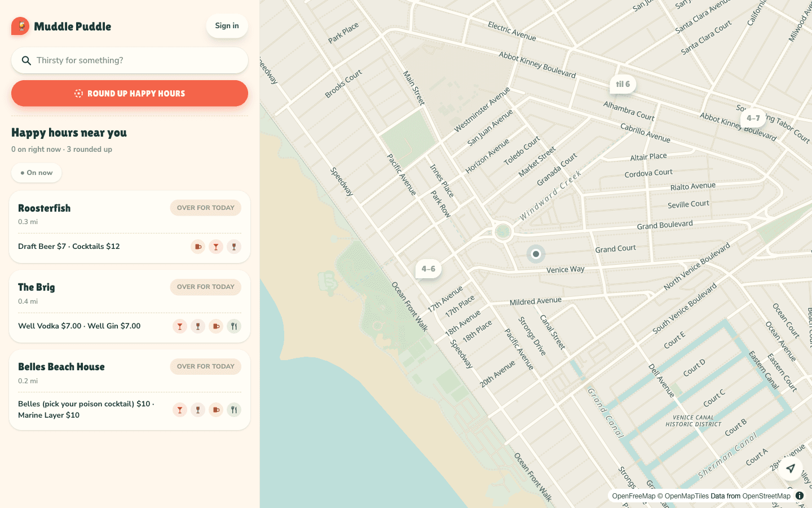Click the magnifier search icon
Image resolution: width=812 pixels, height=508 pixels.
pyautogui.click(x=26, y=60)
